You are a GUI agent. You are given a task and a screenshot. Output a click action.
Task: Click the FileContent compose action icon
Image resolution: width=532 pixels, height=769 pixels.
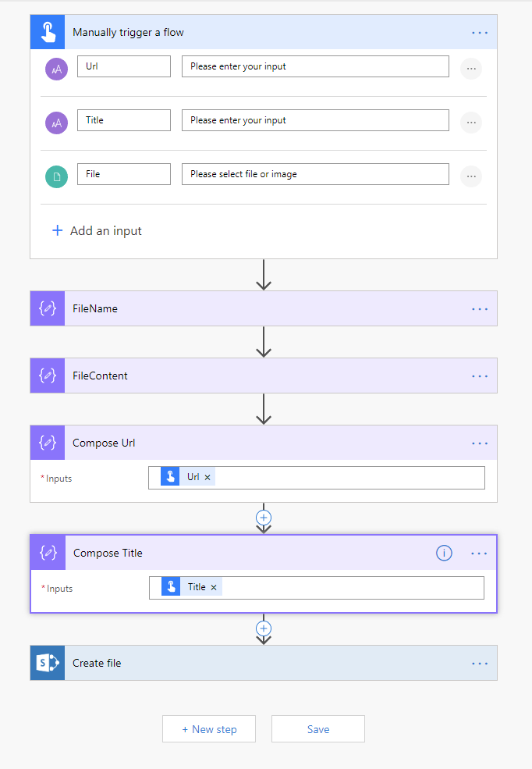pos(48,376)
